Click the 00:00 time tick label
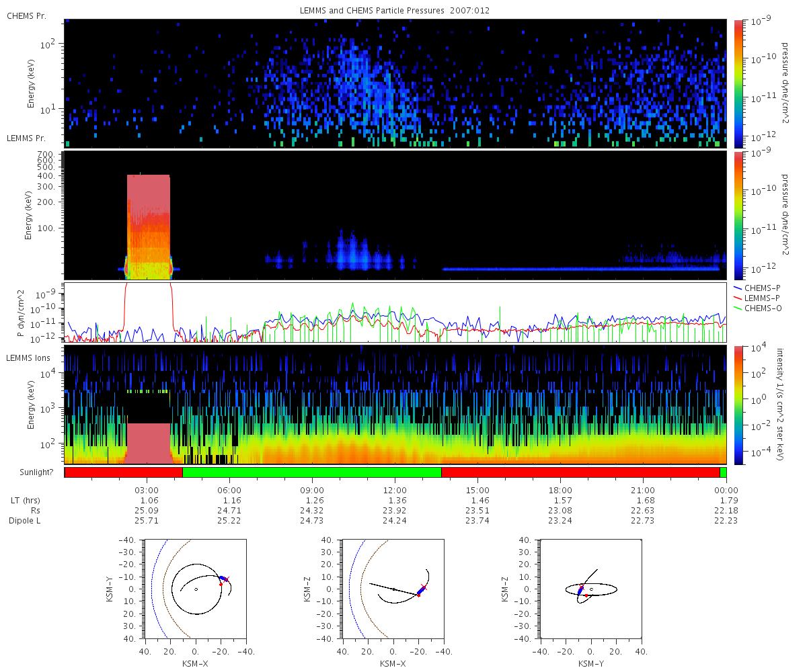The image size is (807, 672). tap(726, 490)
